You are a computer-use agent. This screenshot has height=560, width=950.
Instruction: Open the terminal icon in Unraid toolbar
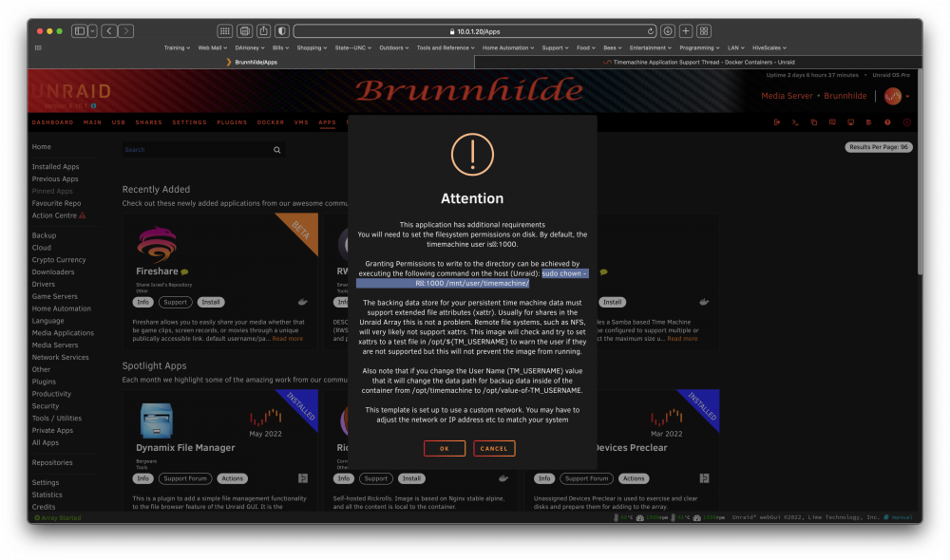pos(795,122)
